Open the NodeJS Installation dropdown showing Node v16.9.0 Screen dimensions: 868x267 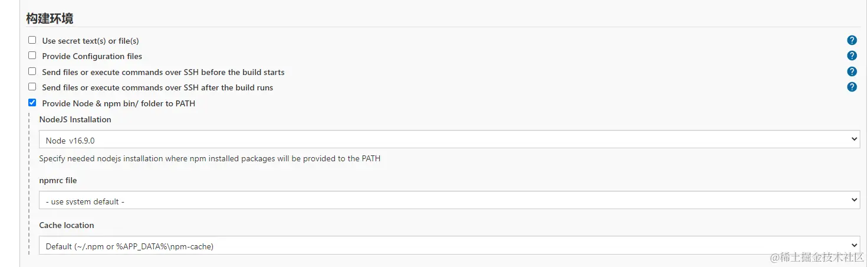449,140
